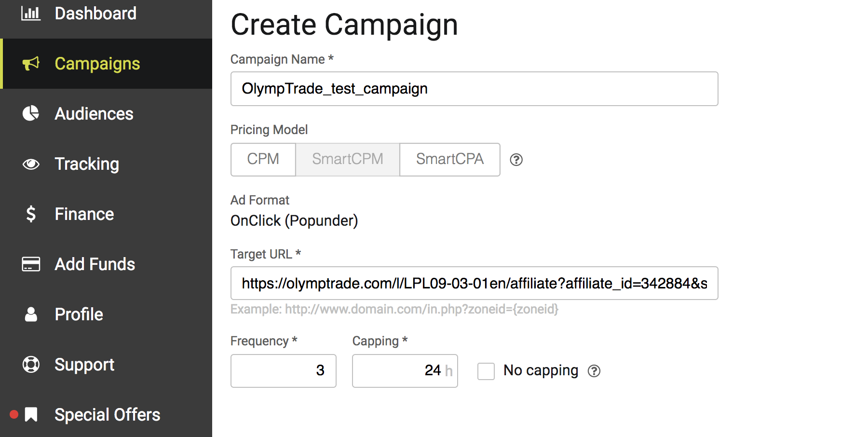Open the Audiences menu item
Image resolution: width=868 pixels, height=437 pixels.
tap(94, 114)
